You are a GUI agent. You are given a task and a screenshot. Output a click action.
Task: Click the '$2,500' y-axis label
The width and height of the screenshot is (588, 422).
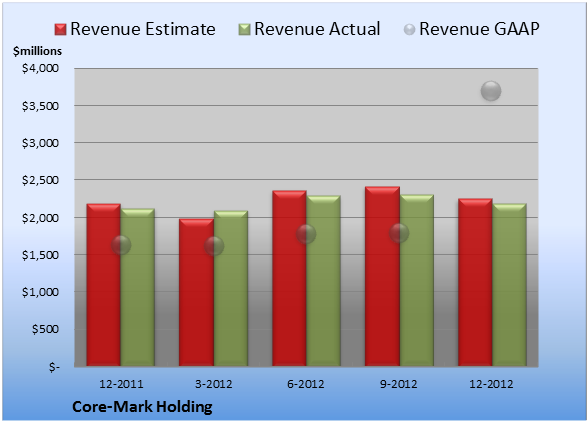pyautogui.click(x=40, y=180)
